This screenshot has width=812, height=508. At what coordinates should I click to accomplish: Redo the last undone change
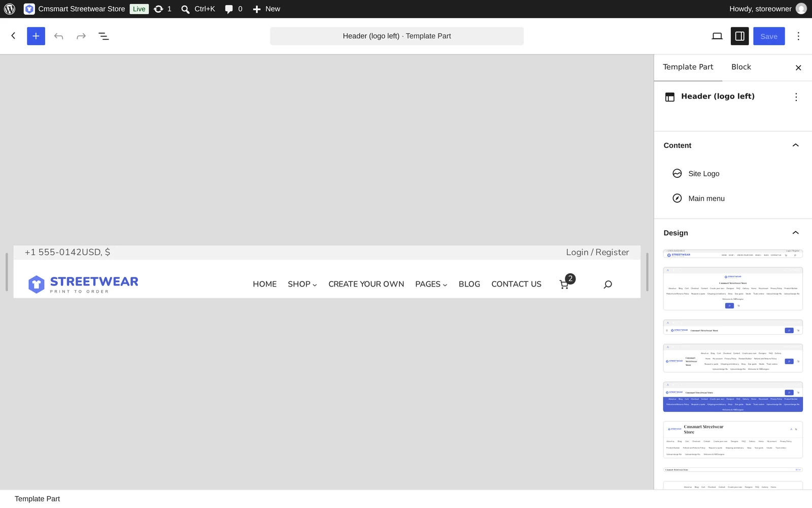[x=81, y=36]
